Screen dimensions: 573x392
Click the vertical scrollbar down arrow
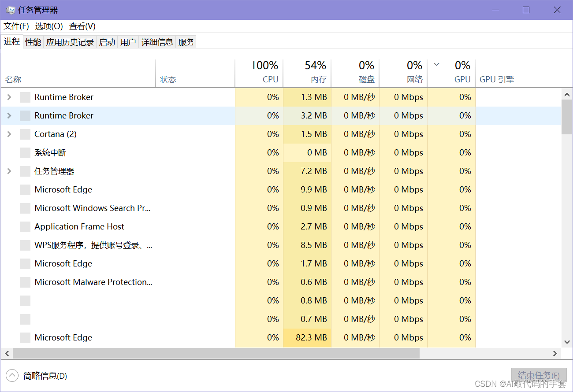[x=566, y=342]
